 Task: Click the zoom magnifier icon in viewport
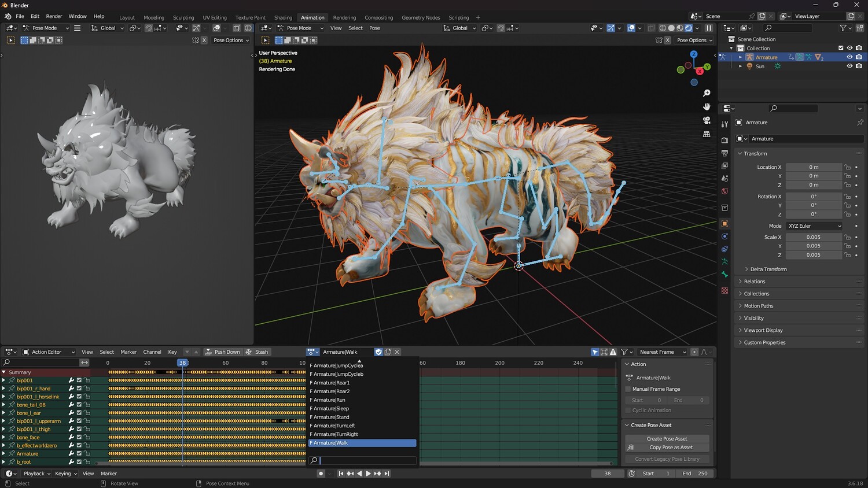tap(707, 93)
